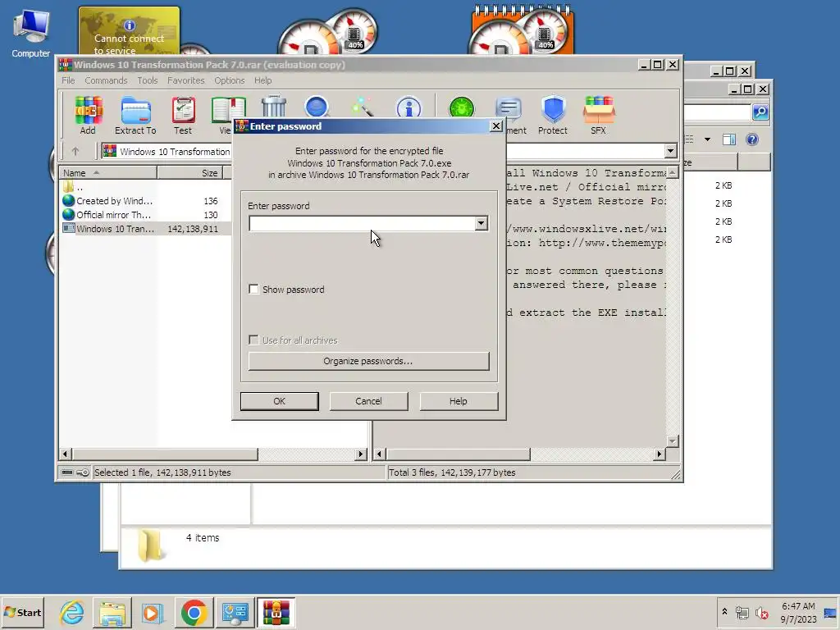Click the Start button
Image resolution: width=840 pixels, height=630 pixels.
[22, 612]
